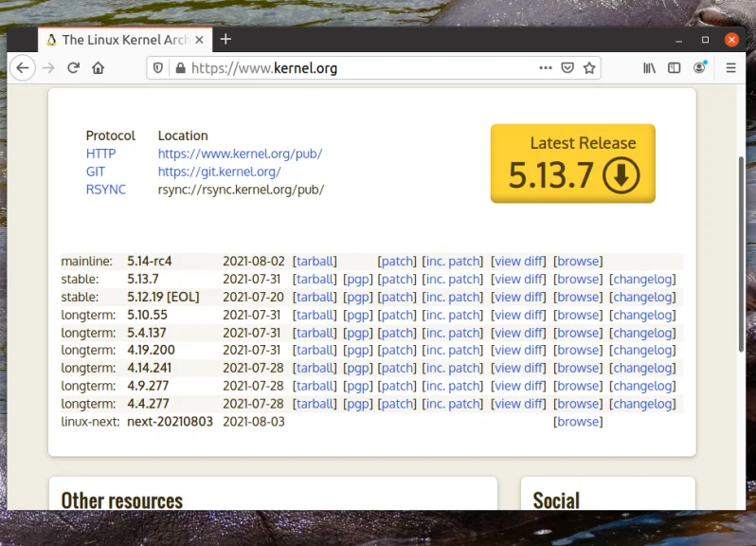
Task: Open tracking protection shield icon
Action: tap(157, 68)
